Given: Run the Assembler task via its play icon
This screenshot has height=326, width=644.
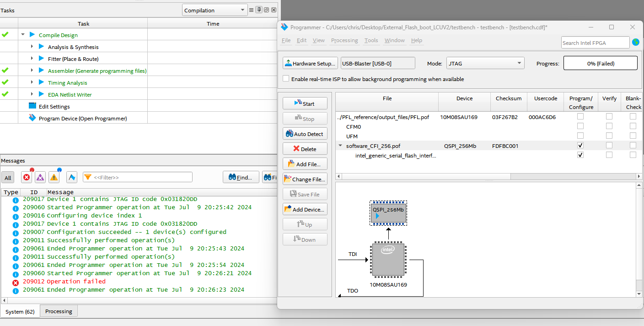Looking at the screenshot, I should pos(41,71).
